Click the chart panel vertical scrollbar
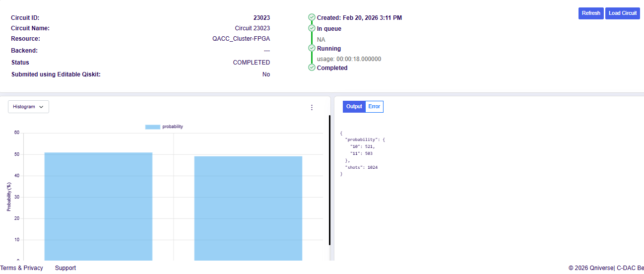 [x=329, y=180]
